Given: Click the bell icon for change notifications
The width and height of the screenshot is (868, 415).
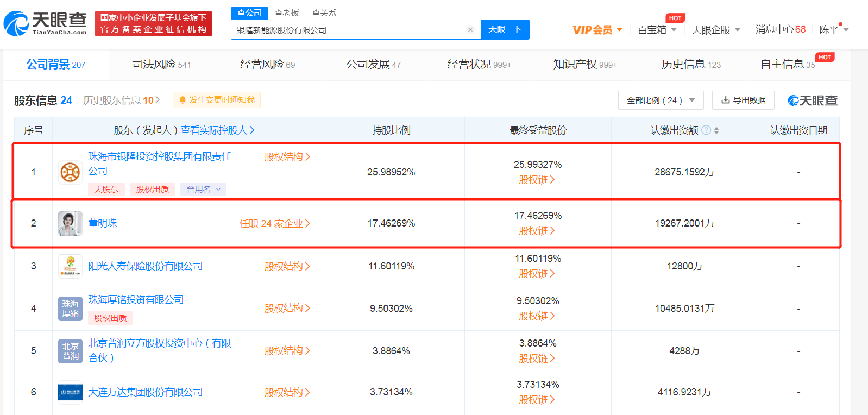Looking at the screenshot, I should 183,100.
